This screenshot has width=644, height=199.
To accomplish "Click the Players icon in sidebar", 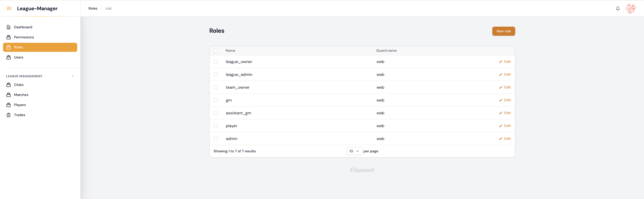I will 9,105.
